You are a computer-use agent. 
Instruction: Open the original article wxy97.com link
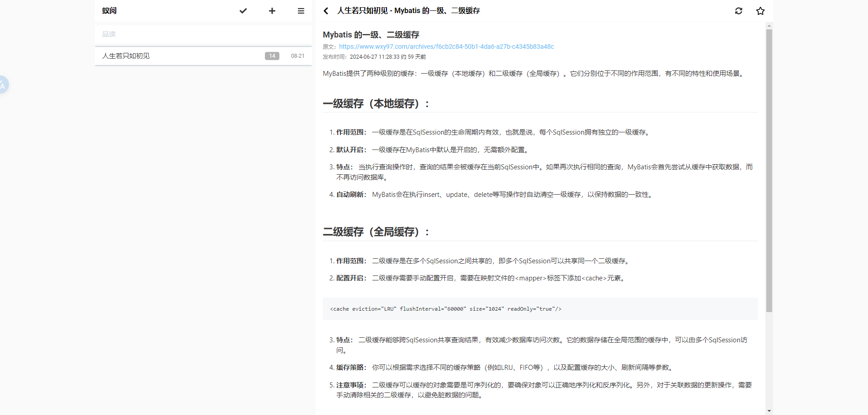click(446, 47)
